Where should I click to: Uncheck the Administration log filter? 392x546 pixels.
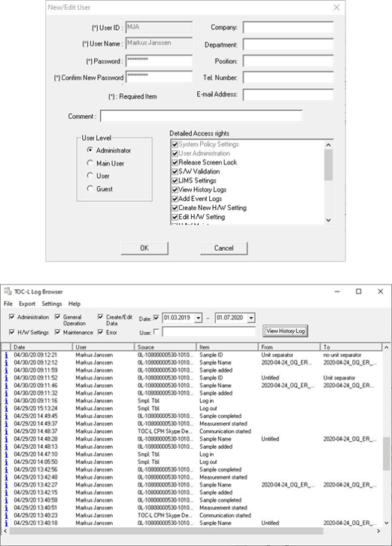pyautogui.click(x=12, y=317)
